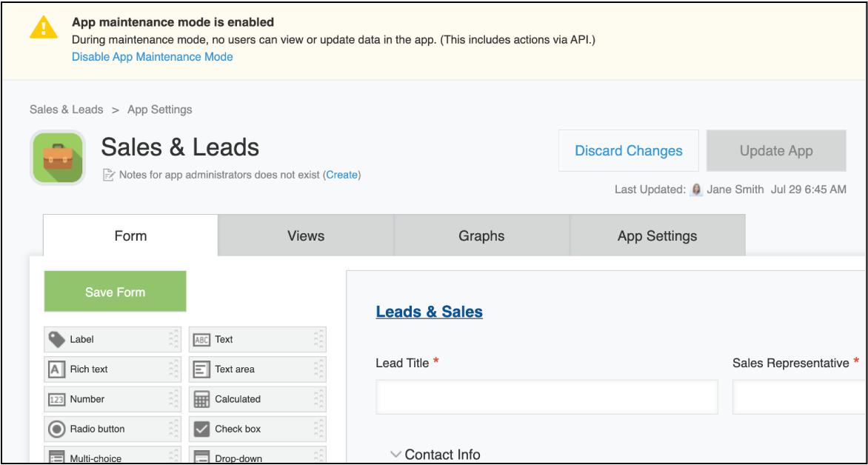
Task: Click the Create link for admin notes
Action: click(341, 175)
